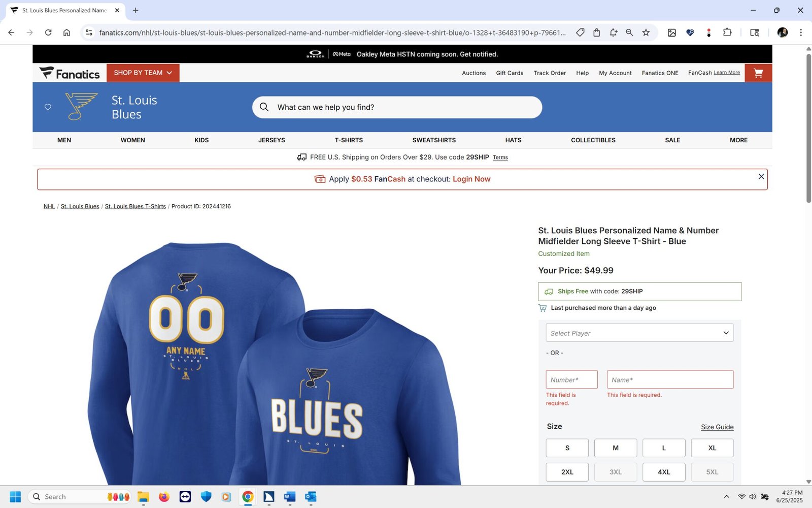This screenshot has width=812, height=508.
Task: Go to browser home page
Action: click(66, 33)
